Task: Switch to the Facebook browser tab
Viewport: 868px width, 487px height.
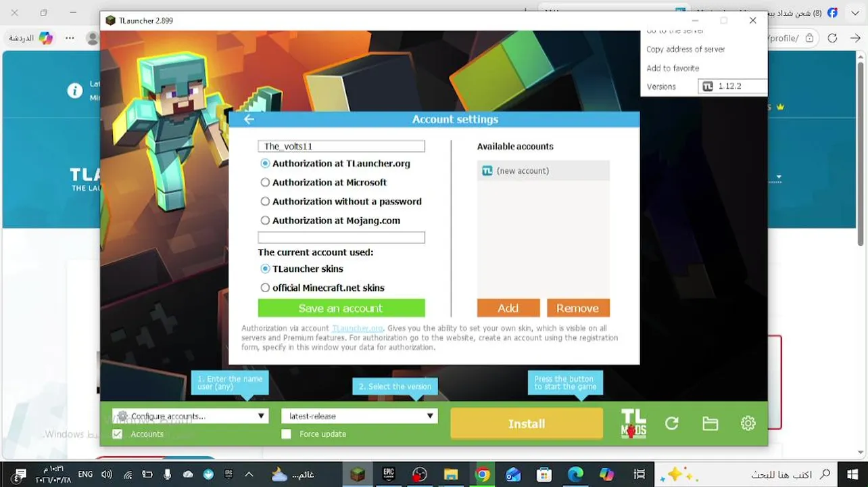Action: (802, 13)
